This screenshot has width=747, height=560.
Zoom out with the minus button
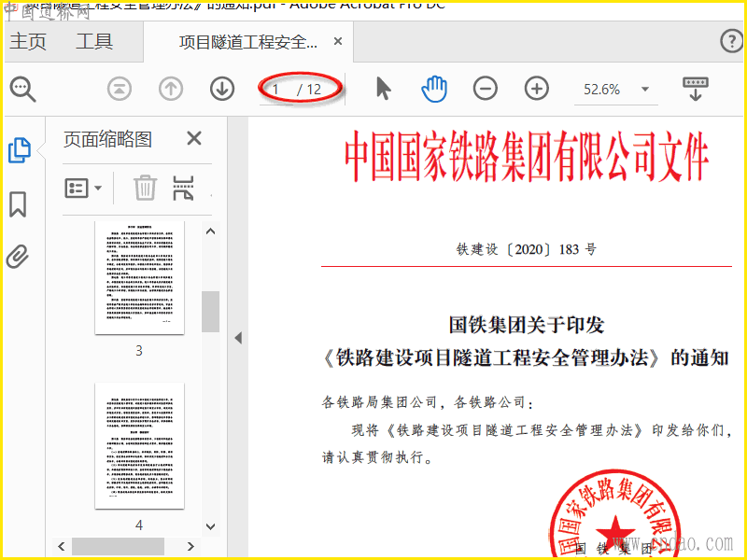[x=485, y=89]
